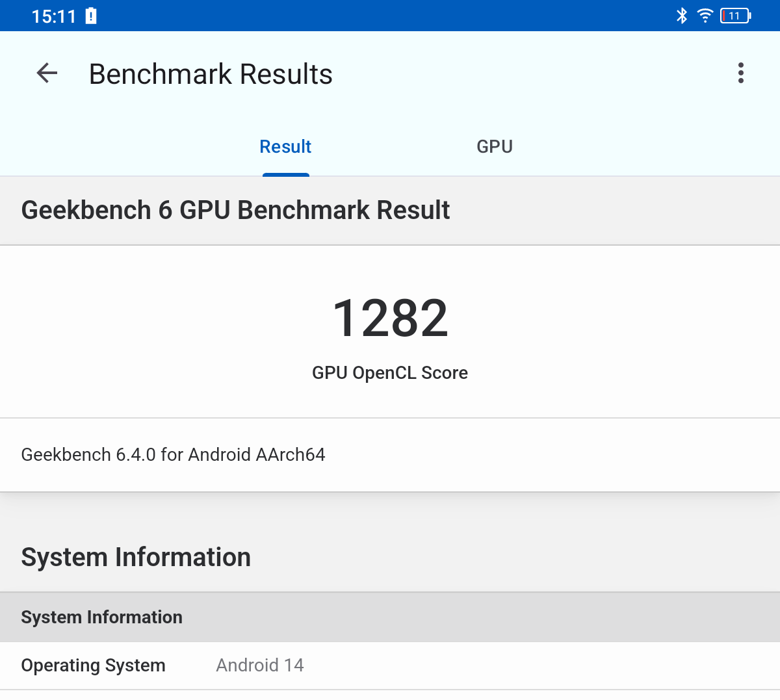
Task: Tap Geekbench 6 GPU Benchmark Result heading
Action: coord(235,211)
